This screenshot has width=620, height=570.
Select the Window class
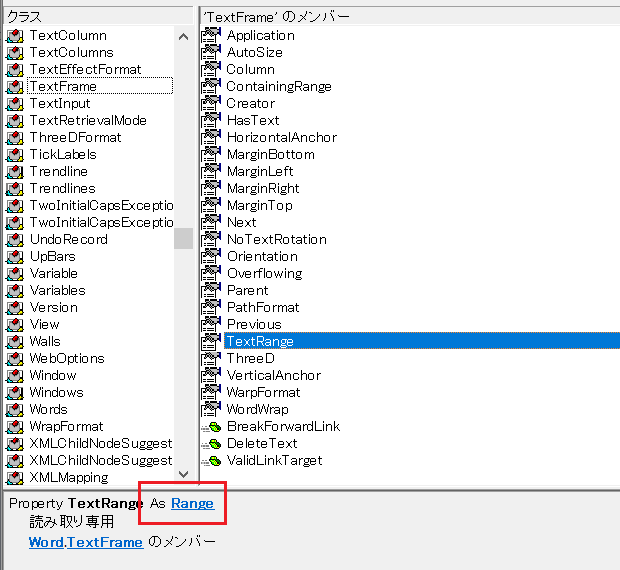[x=53, y=376]
